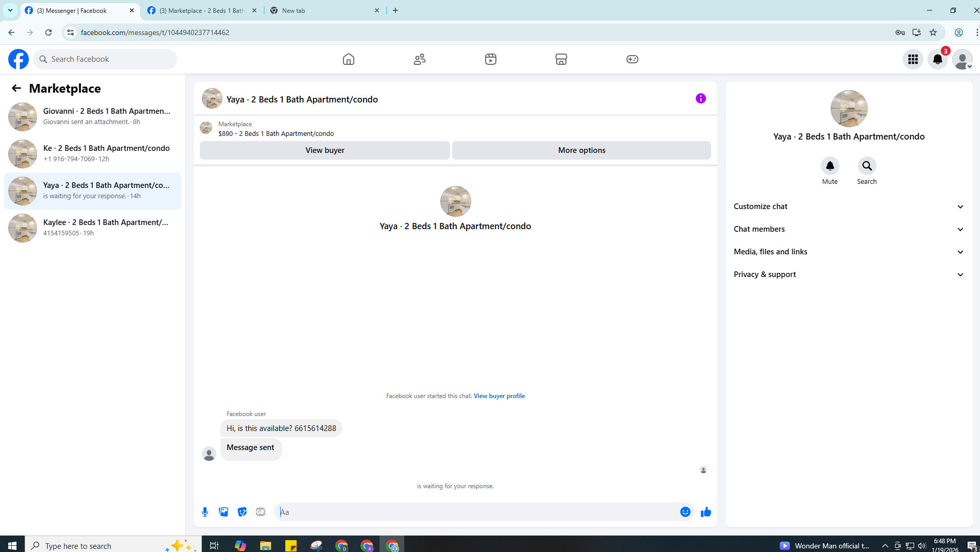
Task: Click the browser address bar URL
Action: pos(155,32)
